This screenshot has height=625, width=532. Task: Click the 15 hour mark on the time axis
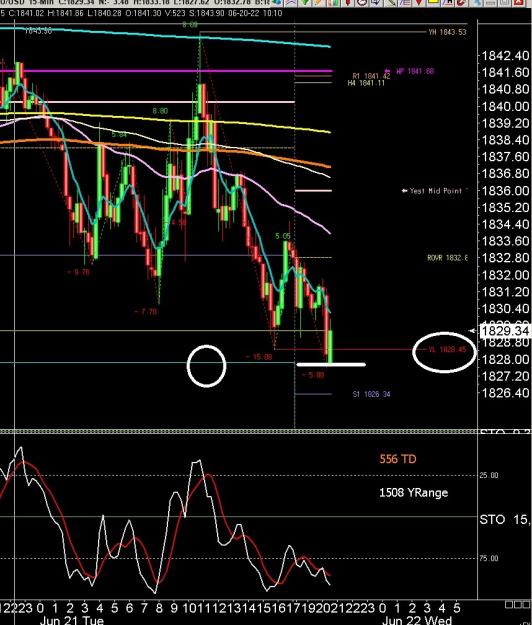(x=264, y=608)
